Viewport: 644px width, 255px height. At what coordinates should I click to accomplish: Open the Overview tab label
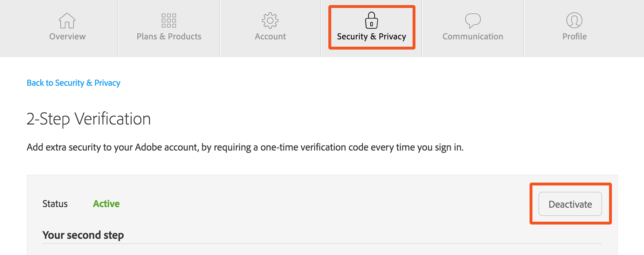67,37
